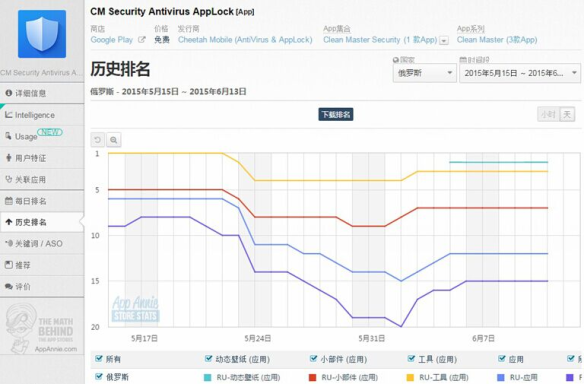Click the 下载排名 download rank button
The image size is (584, 384).
pos(336,114)
